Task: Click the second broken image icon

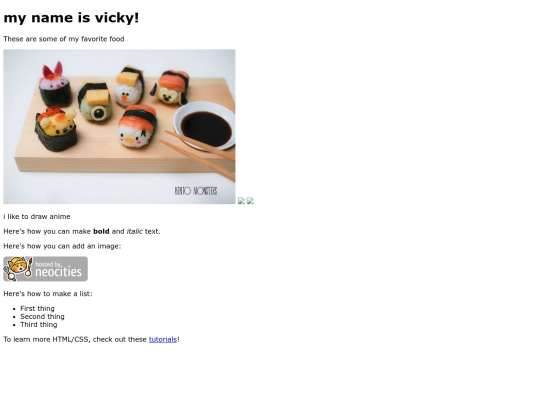Action: [x=250, y=200]
